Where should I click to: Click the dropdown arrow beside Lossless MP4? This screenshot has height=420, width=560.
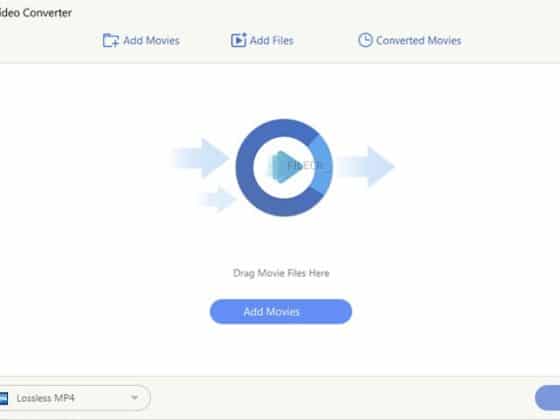click(x=135, y=398)
